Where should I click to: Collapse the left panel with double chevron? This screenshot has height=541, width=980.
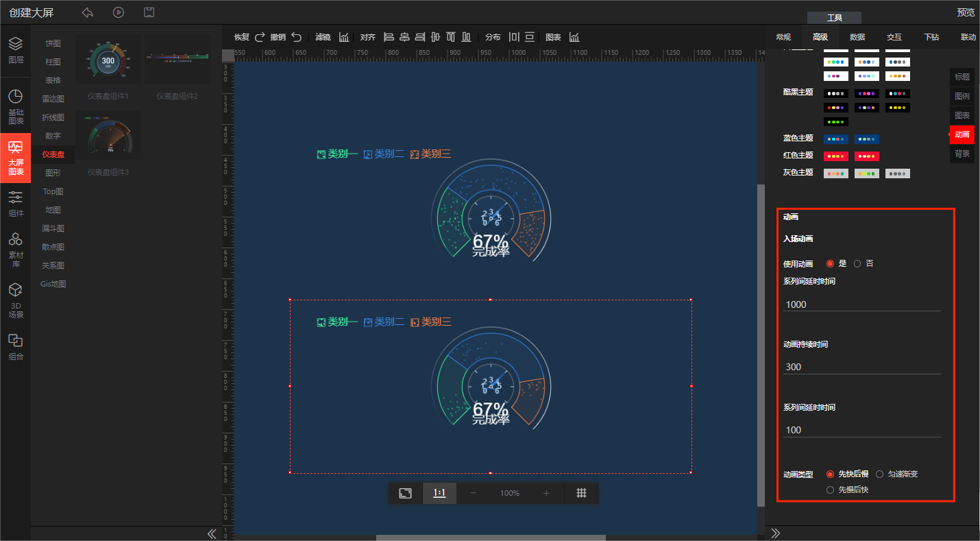[x=212, y=533]
